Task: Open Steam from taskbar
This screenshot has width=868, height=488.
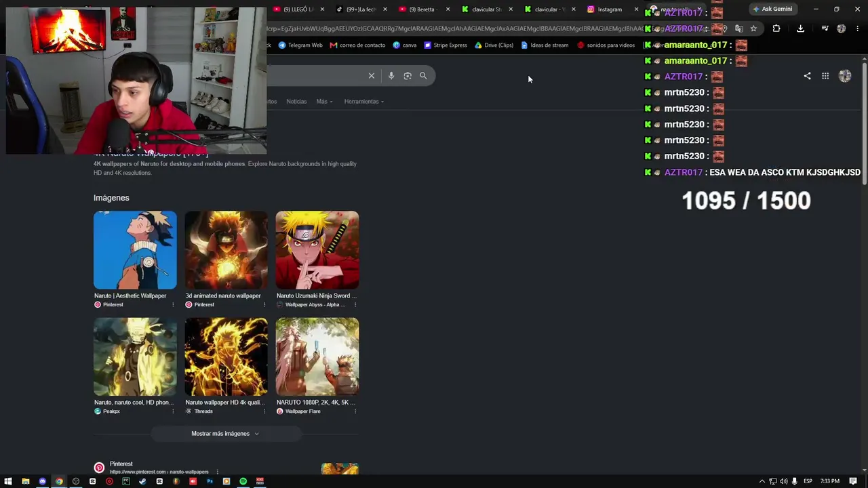Action: pyautogui.click(x=142, y=481)
